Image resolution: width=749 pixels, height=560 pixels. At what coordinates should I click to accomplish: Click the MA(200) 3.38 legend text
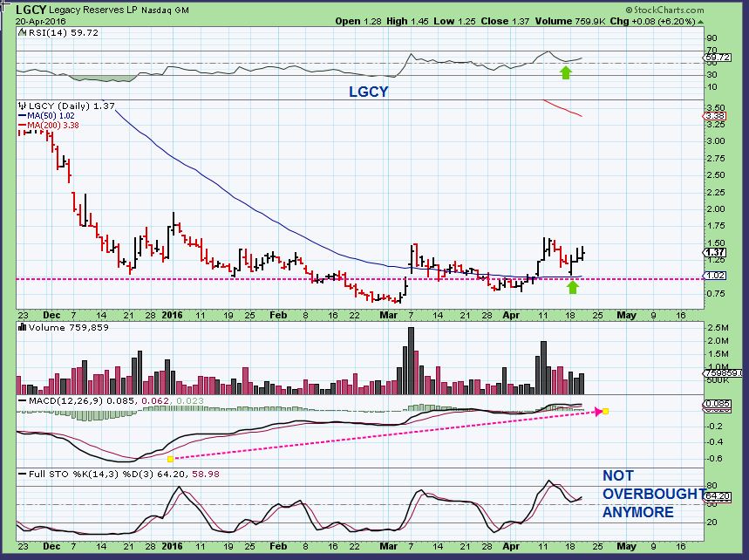coord(53,126)
